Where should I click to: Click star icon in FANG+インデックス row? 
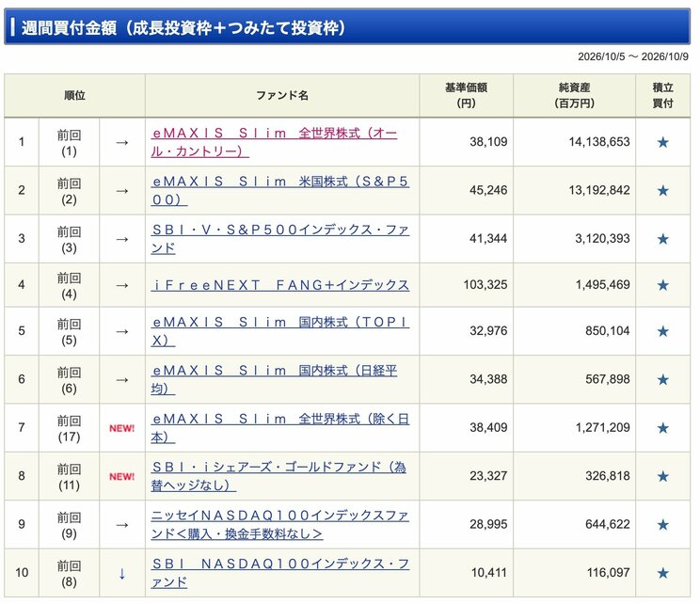pos(663,285)
